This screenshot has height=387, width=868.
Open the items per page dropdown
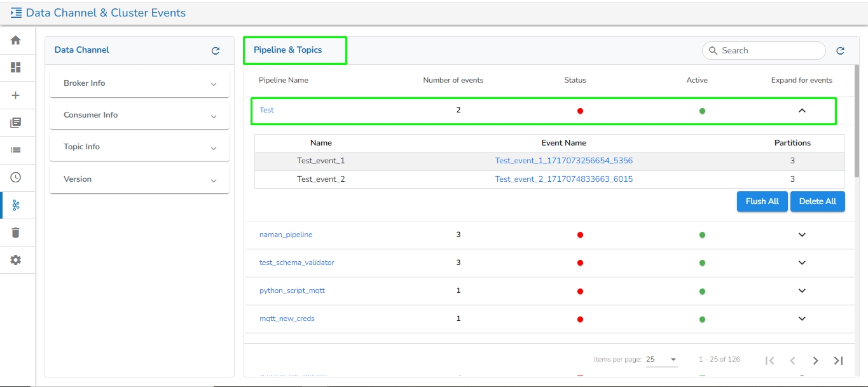click(661, 360)
